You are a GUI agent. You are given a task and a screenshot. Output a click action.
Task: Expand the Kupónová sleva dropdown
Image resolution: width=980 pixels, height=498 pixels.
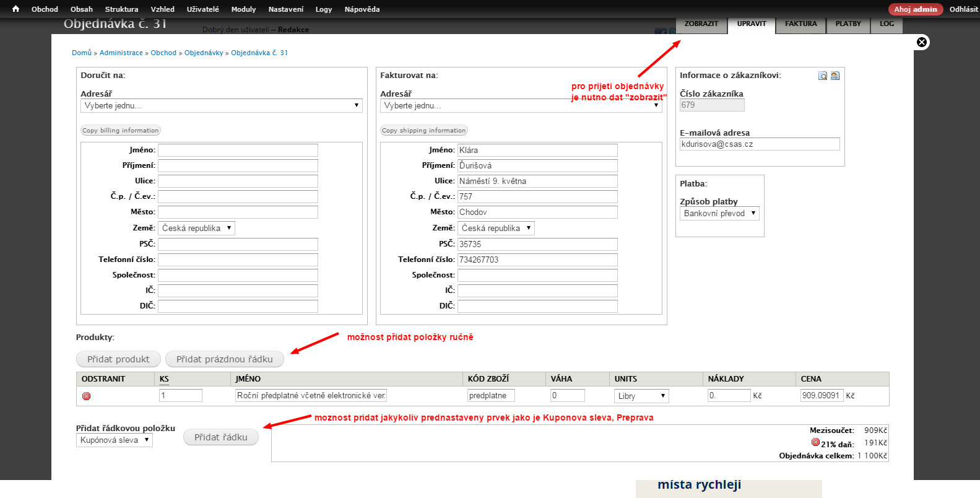(115, 440)
